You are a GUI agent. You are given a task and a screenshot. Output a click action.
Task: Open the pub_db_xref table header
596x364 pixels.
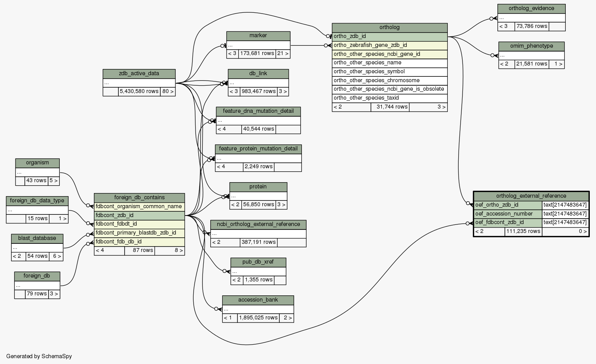click(x=258, y=262)
